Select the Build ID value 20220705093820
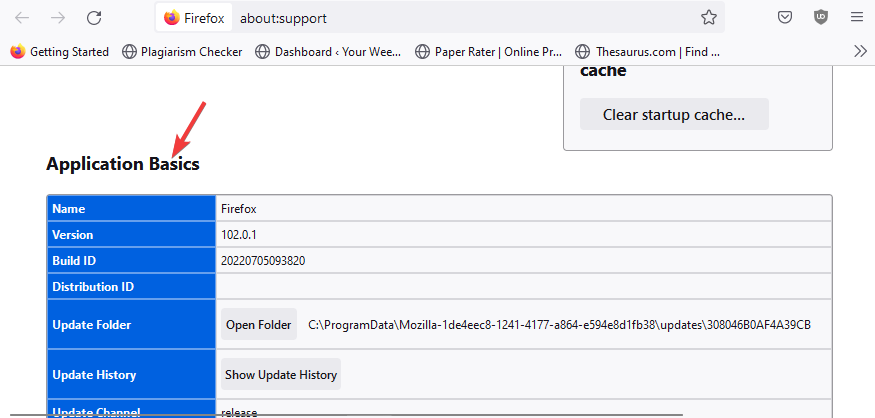Screen dimensions: 875x418 point(263,261)
